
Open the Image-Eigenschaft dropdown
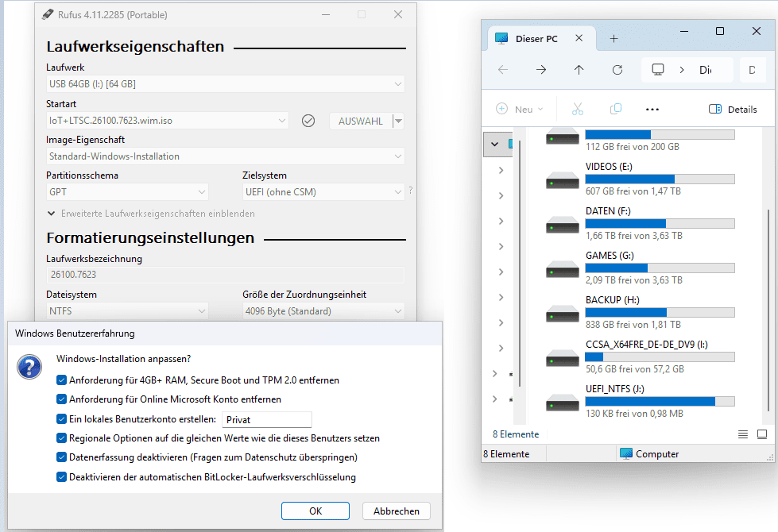tap(225, 156)
